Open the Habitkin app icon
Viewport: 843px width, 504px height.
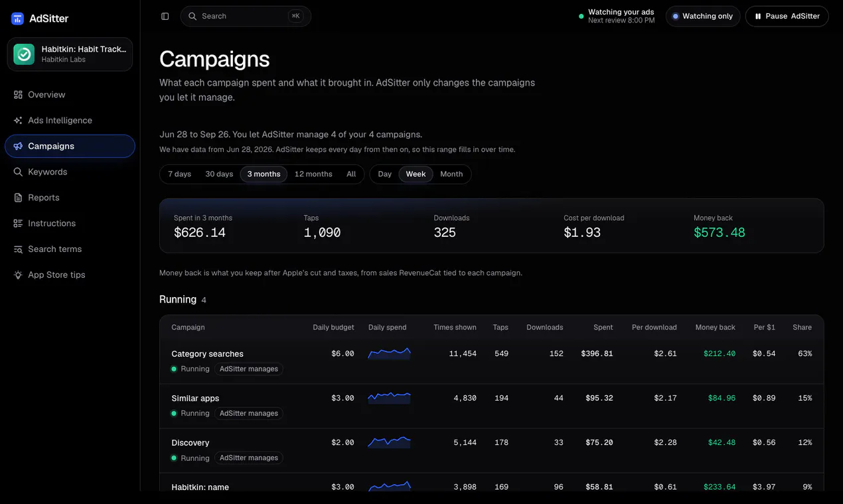24,54
